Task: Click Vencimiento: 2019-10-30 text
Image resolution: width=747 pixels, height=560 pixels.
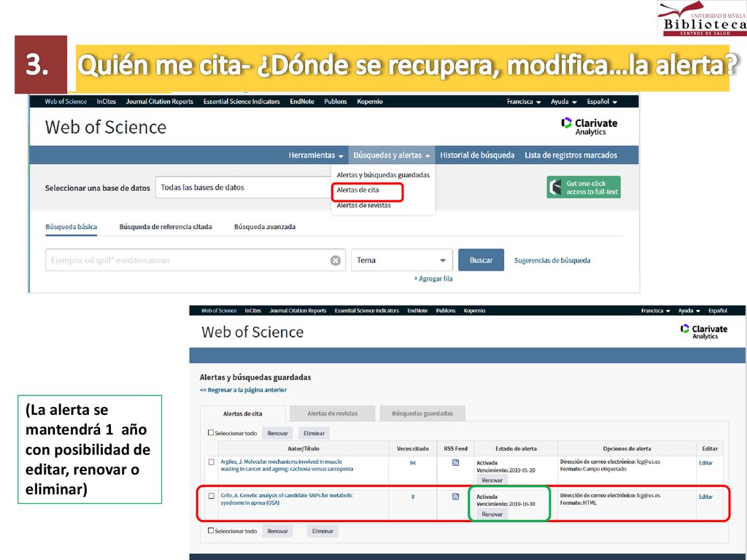Action: pyautogui.click(x=506, y=504)
